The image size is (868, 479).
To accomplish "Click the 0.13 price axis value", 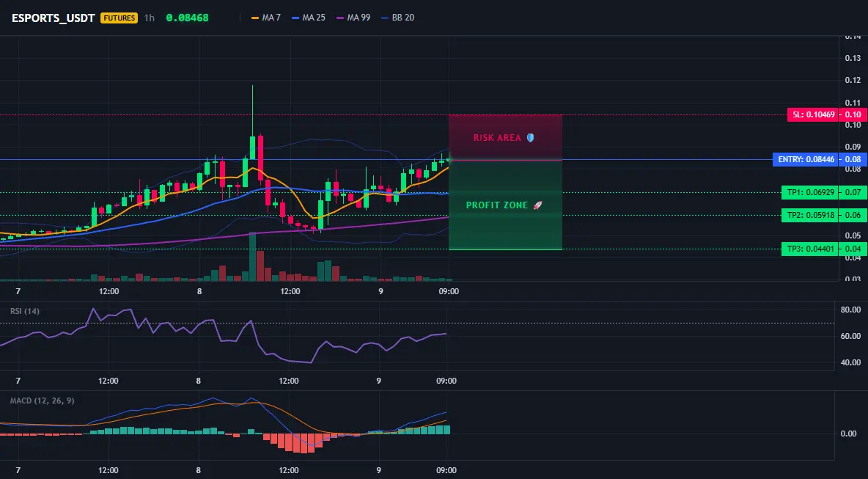I will pyautogui.click(x=853, y=58).
